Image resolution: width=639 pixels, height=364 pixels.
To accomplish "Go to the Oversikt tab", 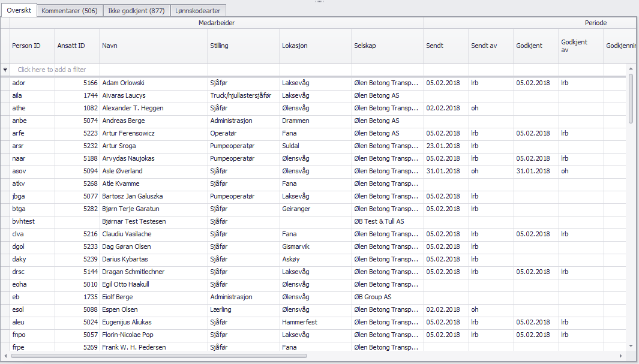I will tap(19, 10).
